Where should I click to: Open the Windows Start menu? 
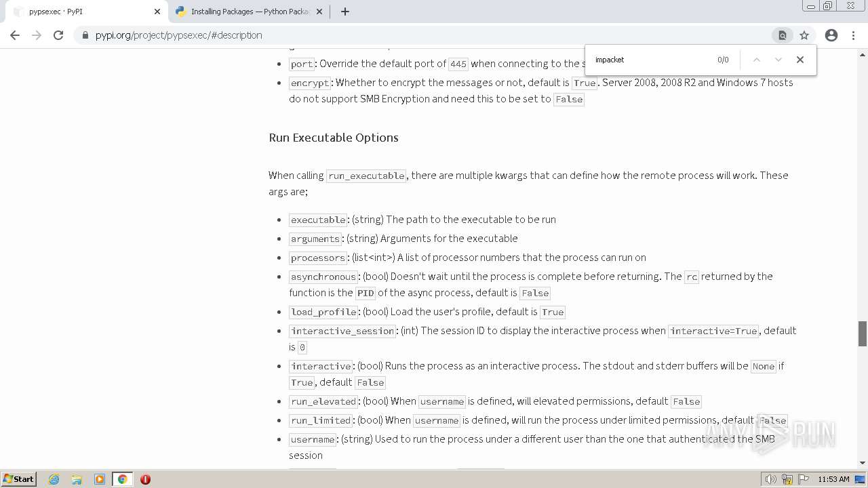tap(19, 479)
